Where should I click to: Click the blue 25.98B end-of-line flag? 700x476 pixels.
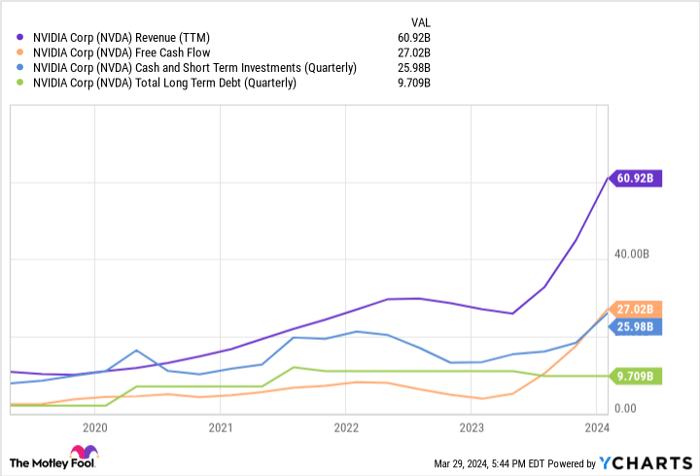point(635,327)
